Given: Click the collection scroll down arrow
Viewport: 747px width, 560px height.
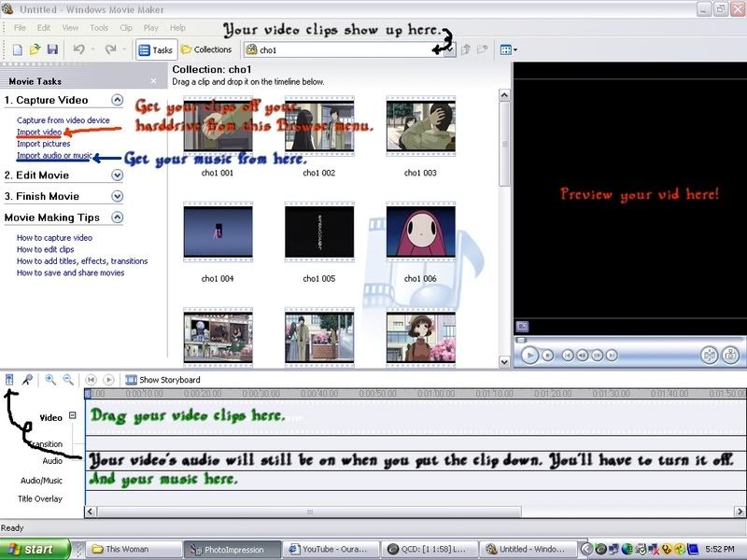Looking at the screenshot, I should tap(504, 362).
